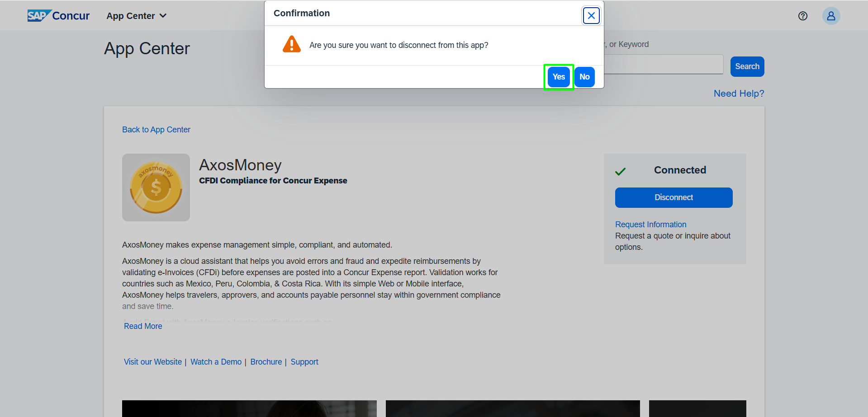Image resolution: width=868 pixels, height=417 pixels.
Task: Open the Brochure link
Action: tap(266, 362)
